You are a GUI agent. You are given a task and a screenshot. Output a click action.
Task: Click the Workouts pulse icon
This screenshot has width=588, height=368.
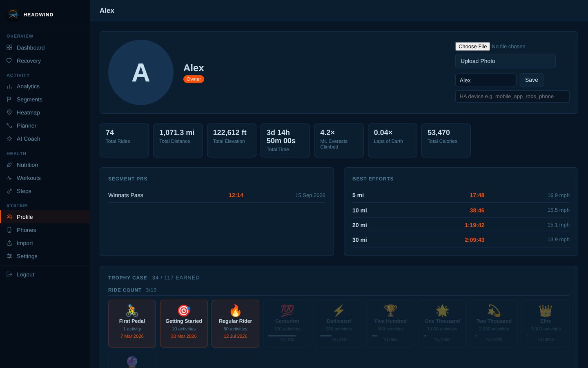pos(9,178)
